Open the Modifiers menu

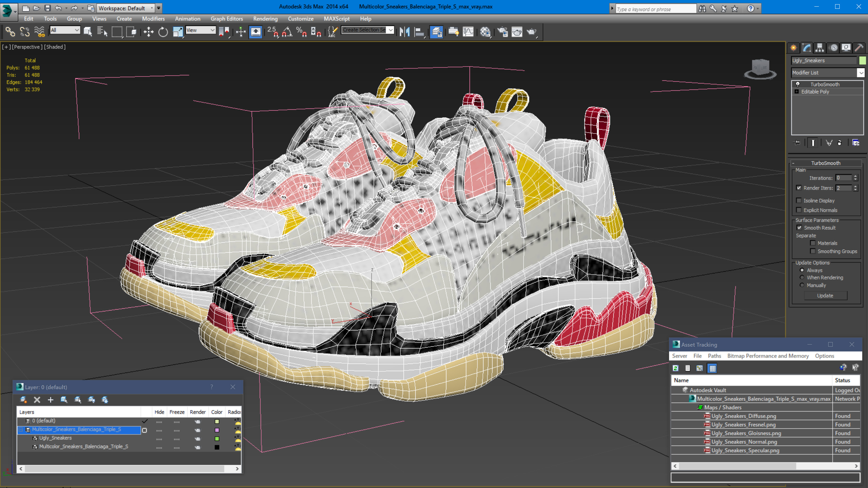coord(153,19)
